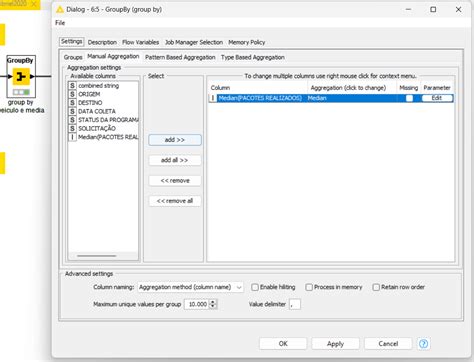The width and height of the screenshot is (474, 362).
Task: Click the Aggregation (click to change) header
Action: [352, 88]
